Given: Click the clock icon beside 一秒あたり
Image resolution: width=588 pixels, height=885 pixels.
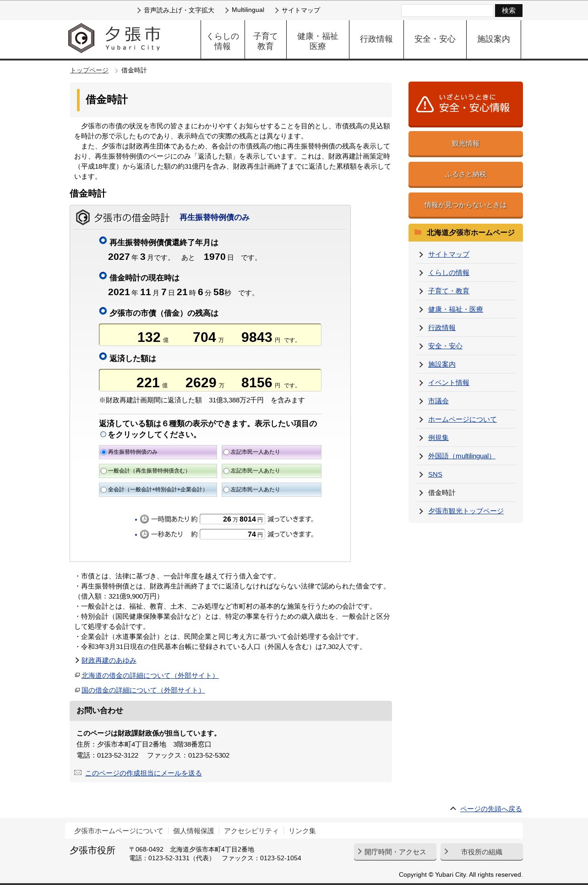Looking at the screenshot, I should [144, 534].
